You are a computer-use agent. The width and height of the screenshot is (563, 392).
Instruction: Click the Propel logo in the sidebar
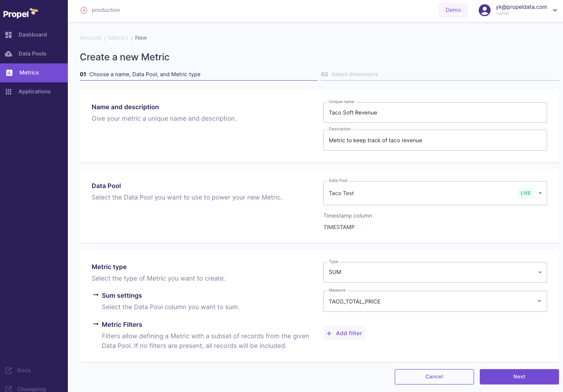[20, 13]
